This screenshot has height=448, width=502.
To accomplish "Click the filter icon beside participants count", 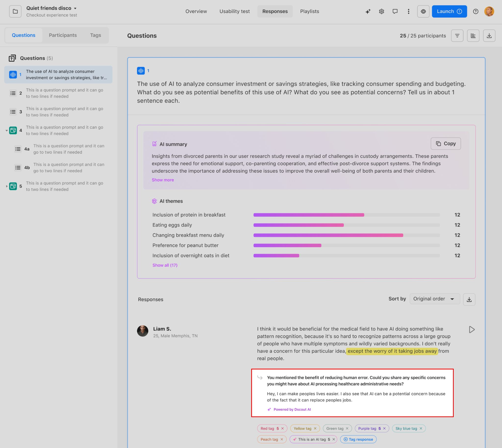I will [x=457, y=36].
